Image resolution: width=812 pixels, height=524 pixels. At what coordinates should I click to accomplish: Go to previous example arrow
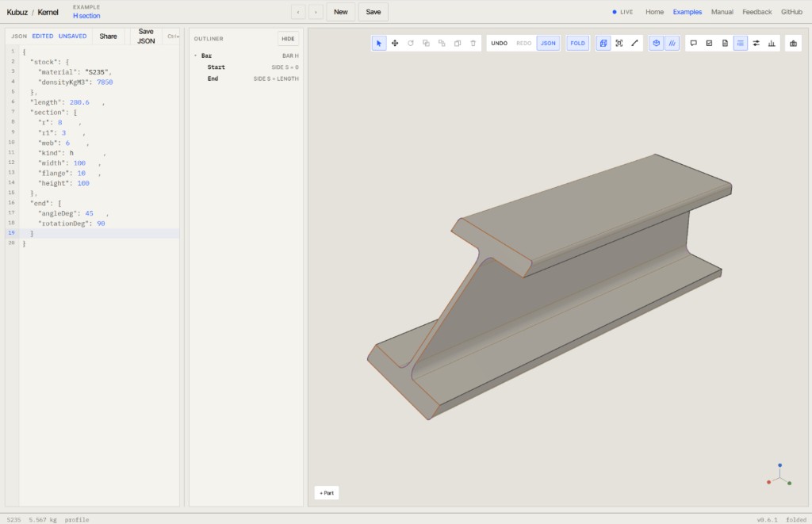click(x=298, y=12)
